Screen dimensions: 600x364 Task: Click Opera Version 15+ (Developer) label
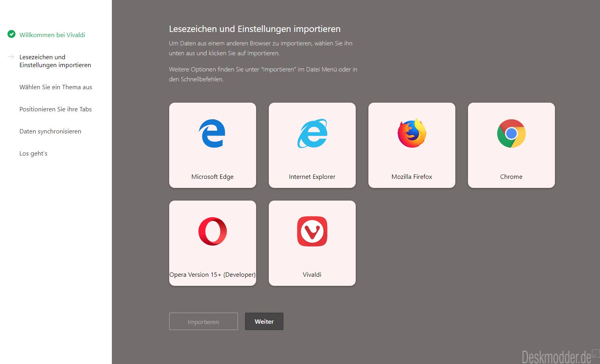click(213, 274)
